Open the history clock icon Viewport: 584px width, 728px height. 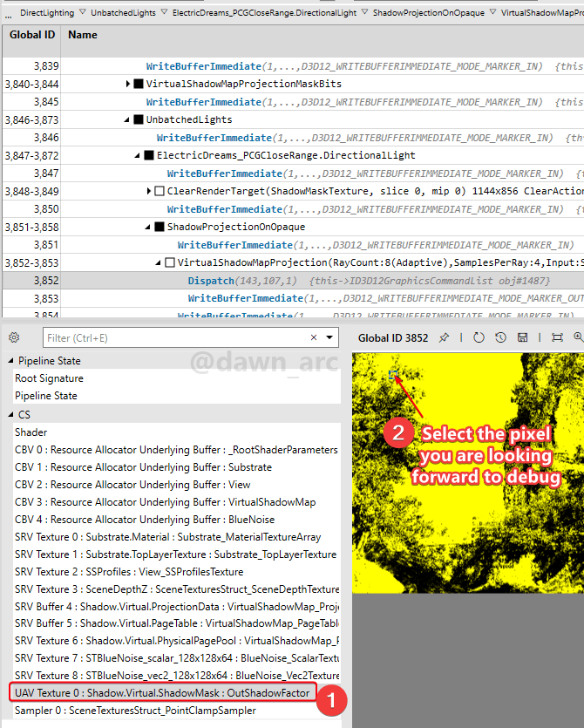click(500, 337)
